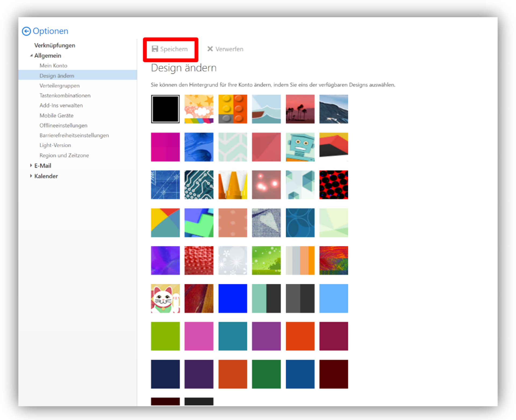The height and width of the screenshot is (420, 516).
Task: Choose the purple abstract theme
Action: pyautogui.click(x=165, y=260)
